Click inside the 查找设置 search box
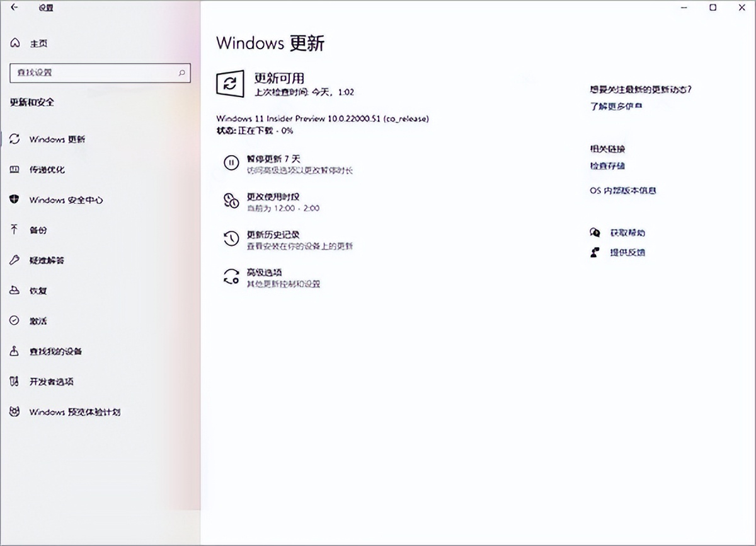756x546 pixels. pyautogui.click(x=100, y=73)
